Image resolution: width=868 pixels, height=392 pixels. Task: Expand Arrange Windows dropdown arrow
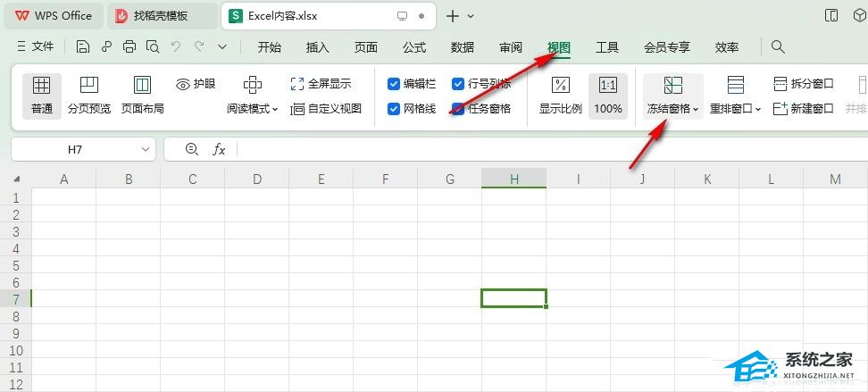758,109
